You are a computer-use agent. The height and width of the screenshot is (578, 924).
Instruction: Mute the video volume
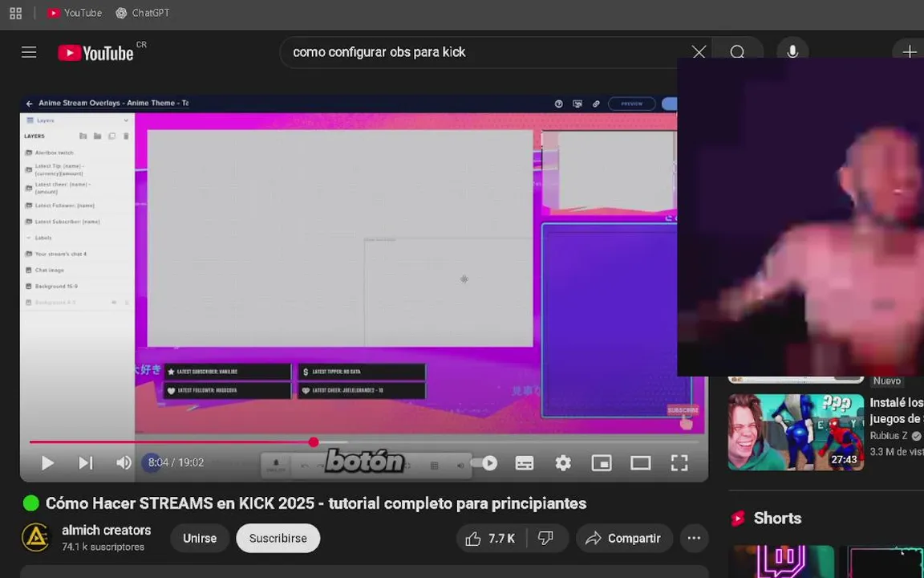(x=124, y=463)
